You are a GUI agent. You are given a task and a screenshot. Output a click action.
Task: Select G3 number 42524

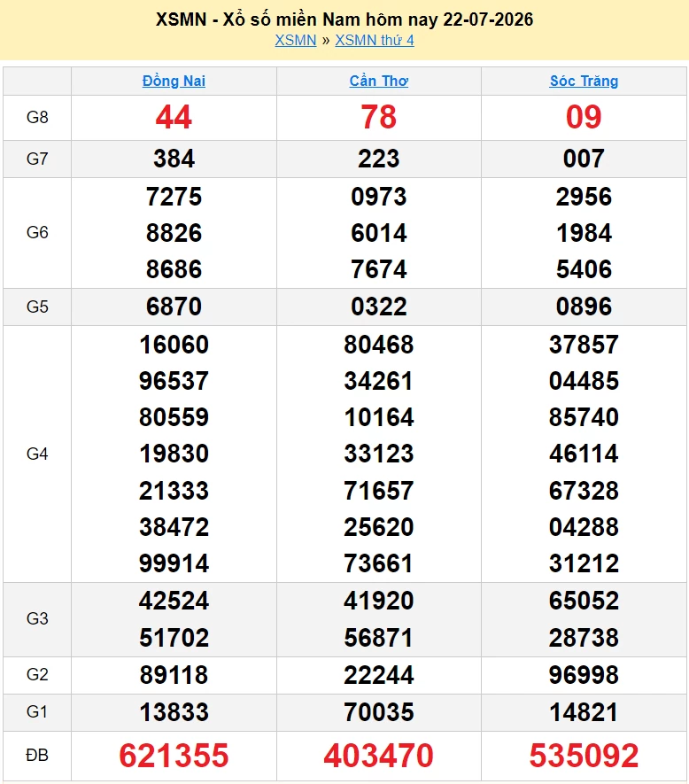174,601
